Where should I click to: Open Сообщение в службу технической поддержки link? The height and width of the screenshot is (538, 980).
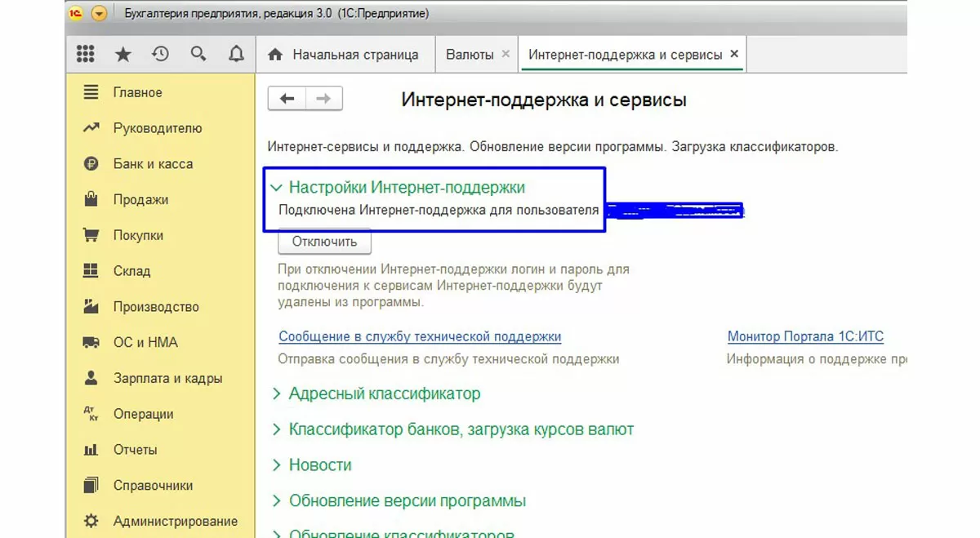[420, 336]
